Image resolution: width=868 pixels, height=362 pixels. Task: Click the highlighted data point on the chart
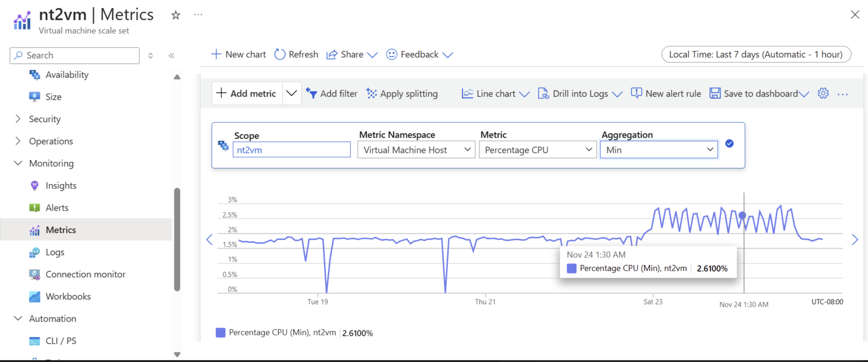point(742,215)
